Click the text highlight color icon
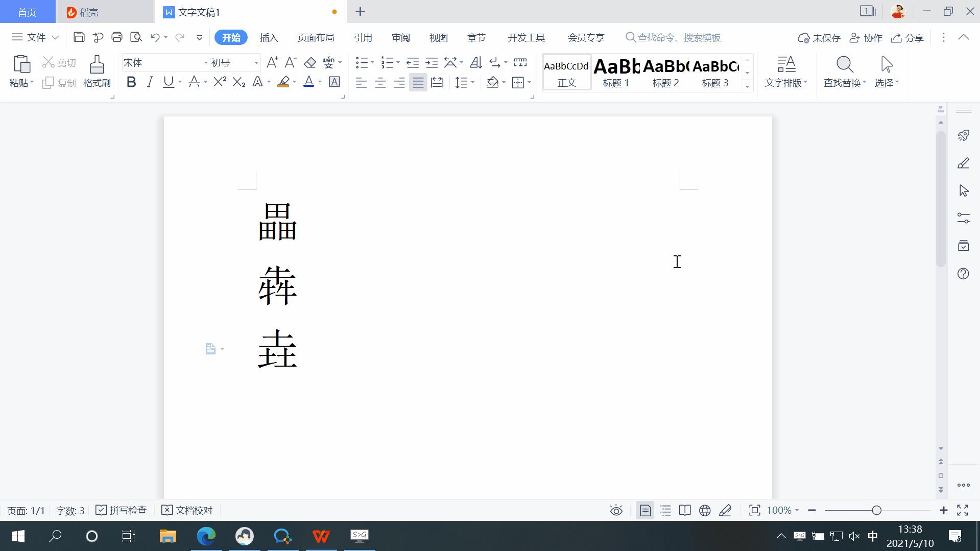 pyautogui.click(x=283, y=82)
